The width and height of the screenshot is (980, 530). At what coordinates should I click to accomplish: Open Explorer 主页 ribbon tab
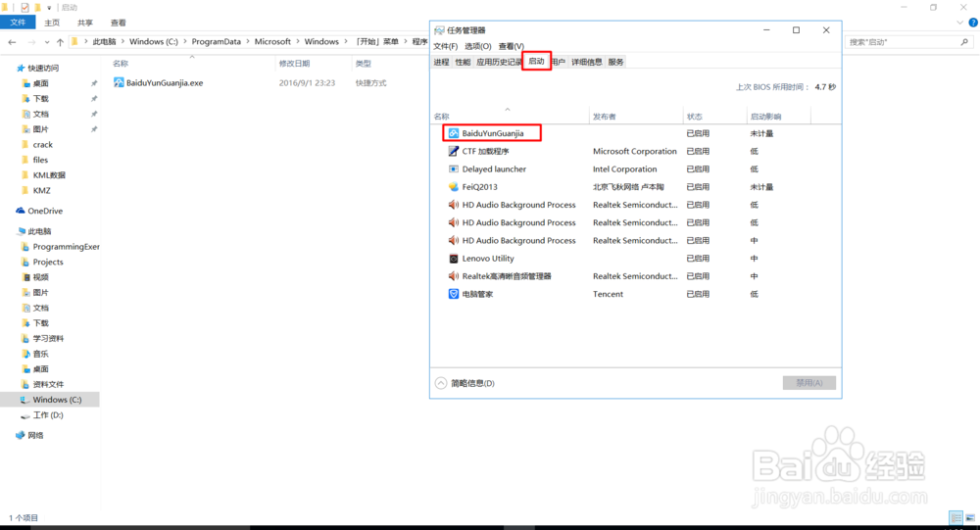52,23
